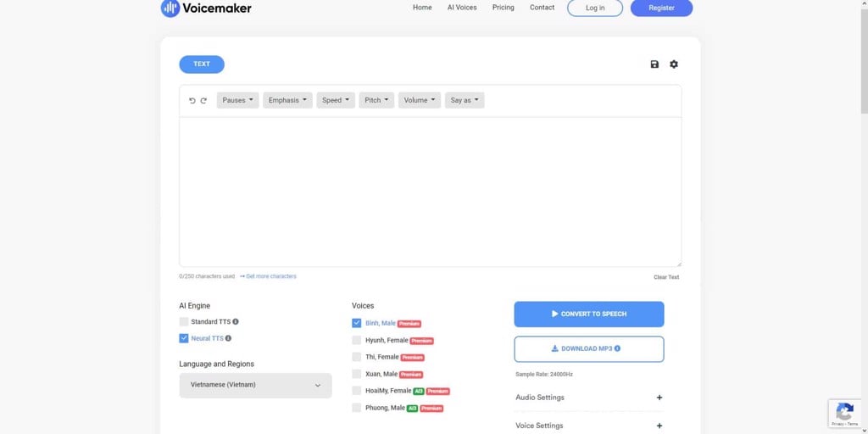Open the Pricing page
Screen dimensions: 868x434
coord(504,8)
